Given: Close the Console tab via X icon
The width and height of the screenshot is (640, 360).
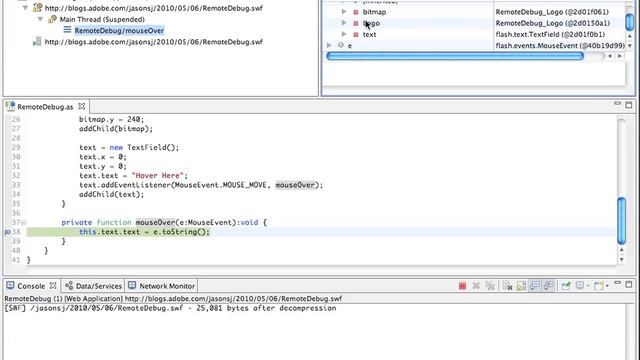Looking at the screenshot, I should (x=53, y=285).
